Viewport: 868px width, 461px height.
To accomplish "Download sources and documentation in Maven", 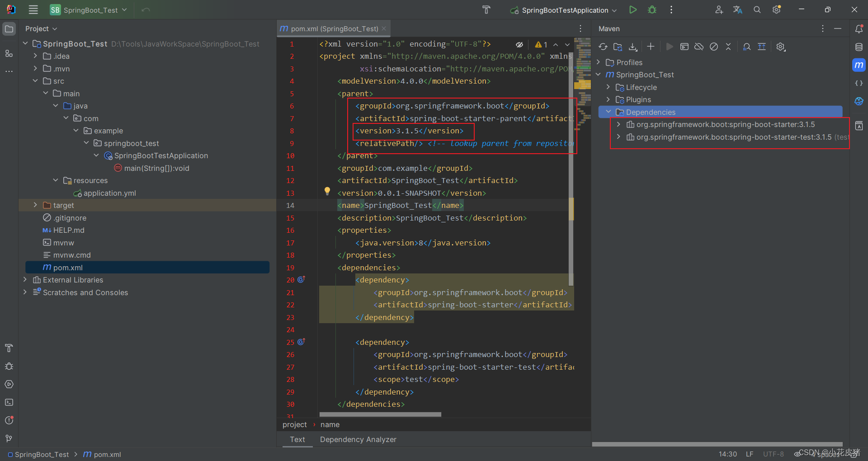I will tap(633, 47).
